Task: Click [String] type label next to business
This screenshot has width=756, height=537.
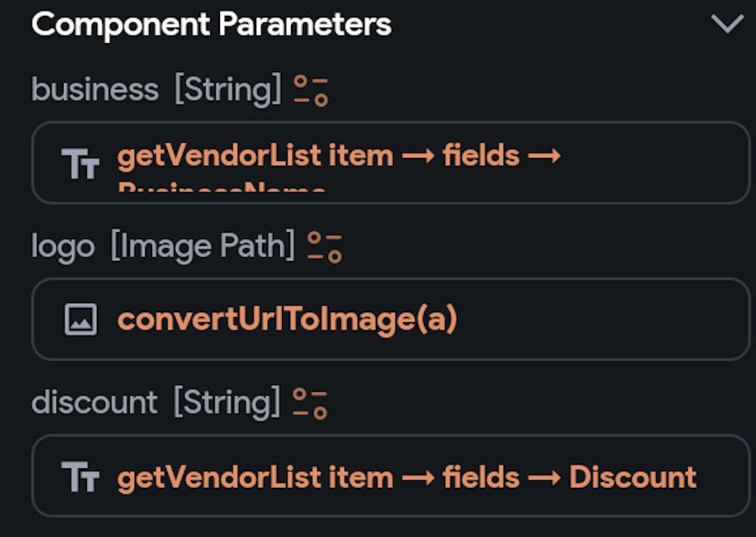Action: coord(228,90)
